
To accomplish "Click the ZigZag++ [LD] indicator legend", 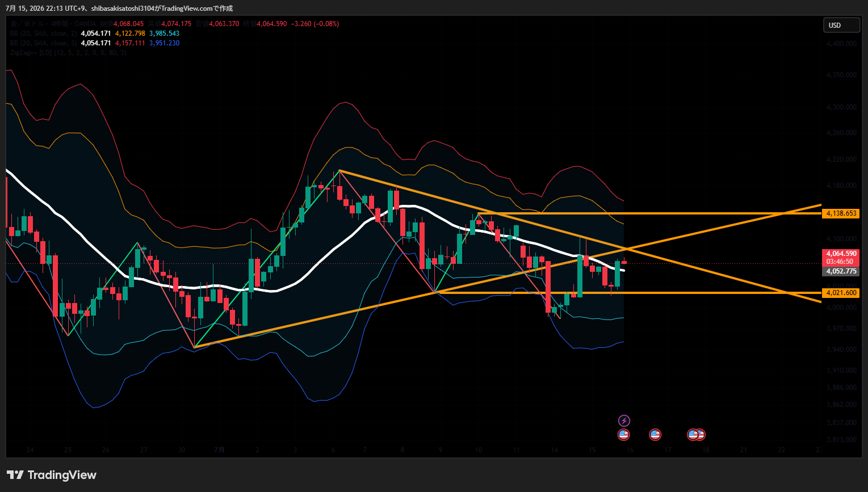I will (68, 53).
